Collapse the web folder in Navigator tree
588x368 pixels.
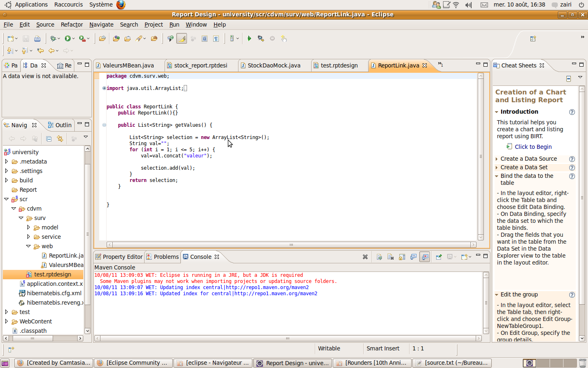(29, 246)
